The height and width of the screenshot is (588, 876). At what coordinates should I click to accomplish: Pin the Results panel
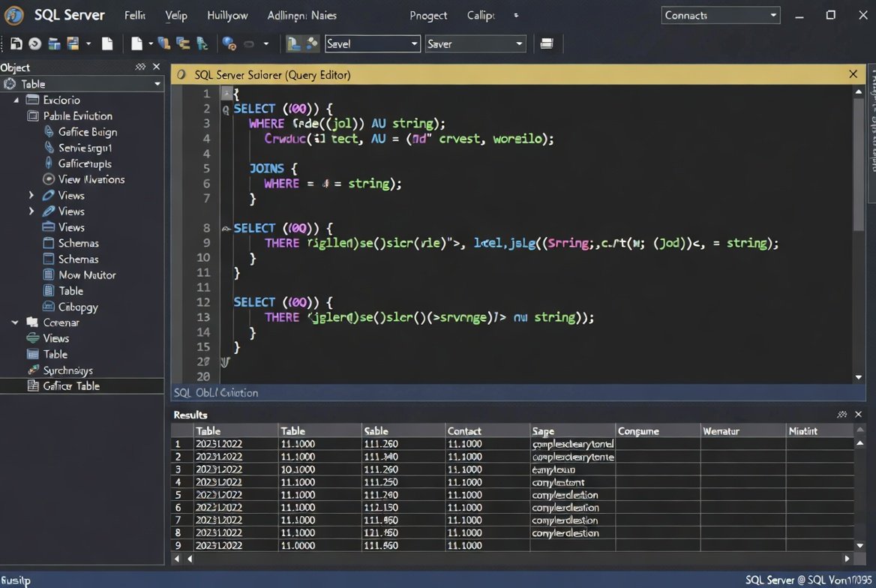(x=842, y=414)
